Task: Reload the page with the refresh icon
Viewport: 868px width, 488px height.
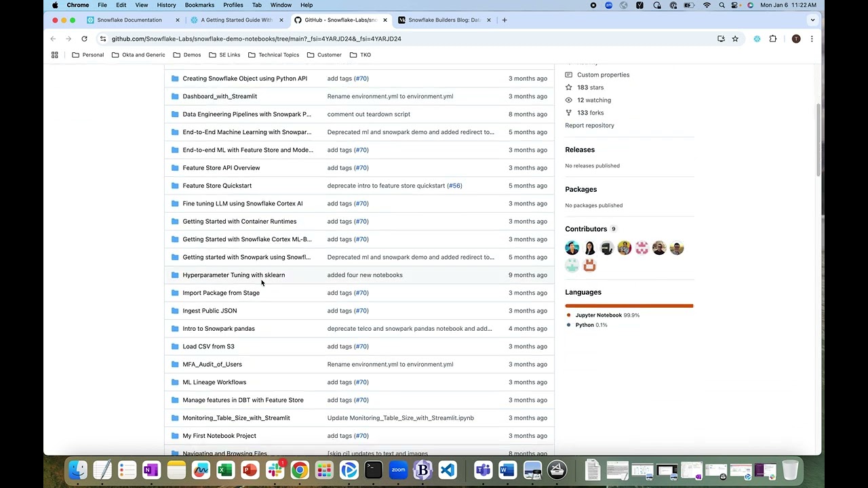Action: (84, 39)
